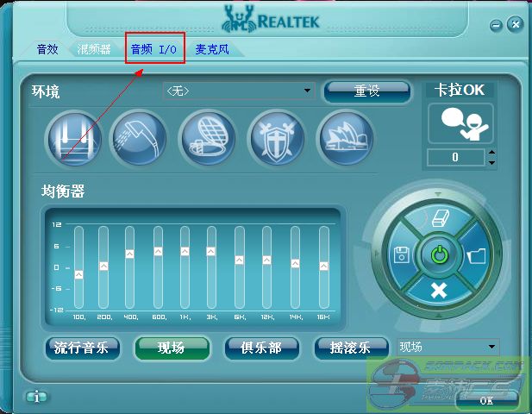
Task: Switch to the 音频 I/O tab
Action: point(154,50)
